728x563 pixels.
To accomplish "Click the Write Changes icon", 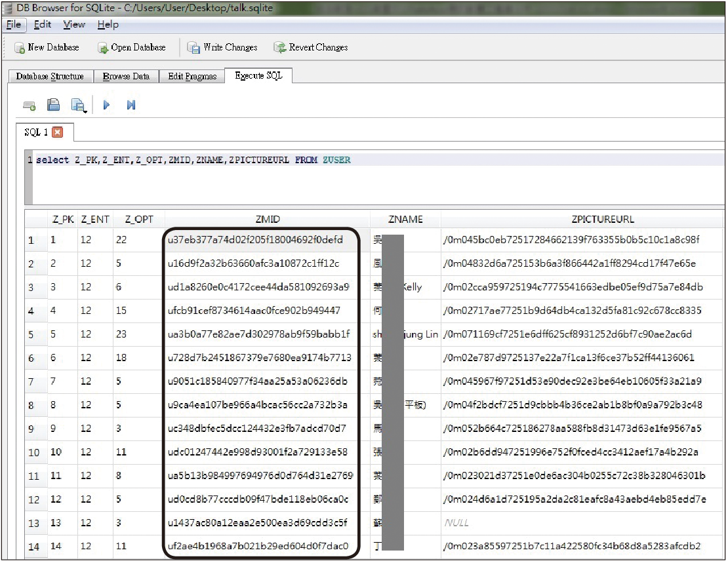I will (x=193, y=47).
